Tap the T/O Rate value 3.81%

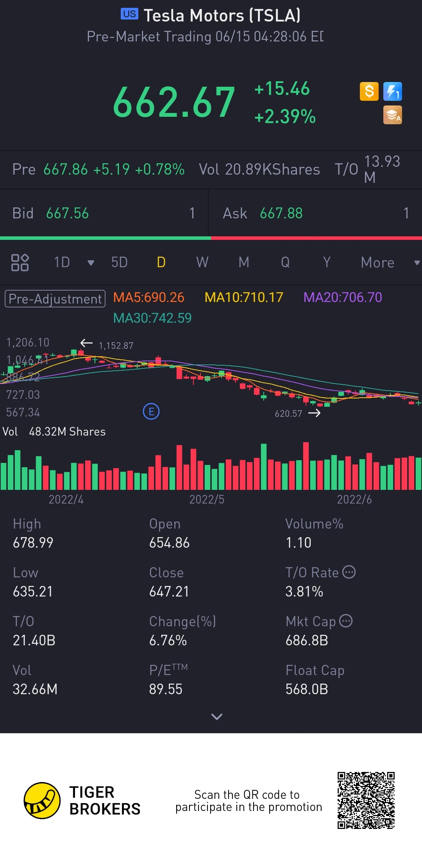[304, 591]
